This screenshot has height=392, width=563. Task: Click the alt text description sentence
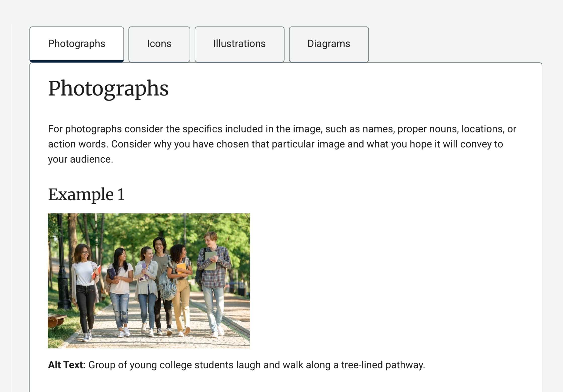tap(256, 365)
